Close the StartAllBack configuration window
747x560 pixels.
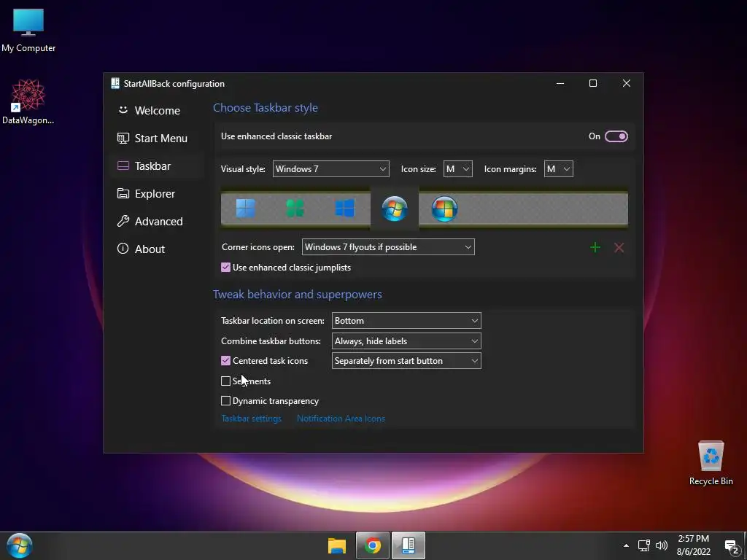[627, 83]
